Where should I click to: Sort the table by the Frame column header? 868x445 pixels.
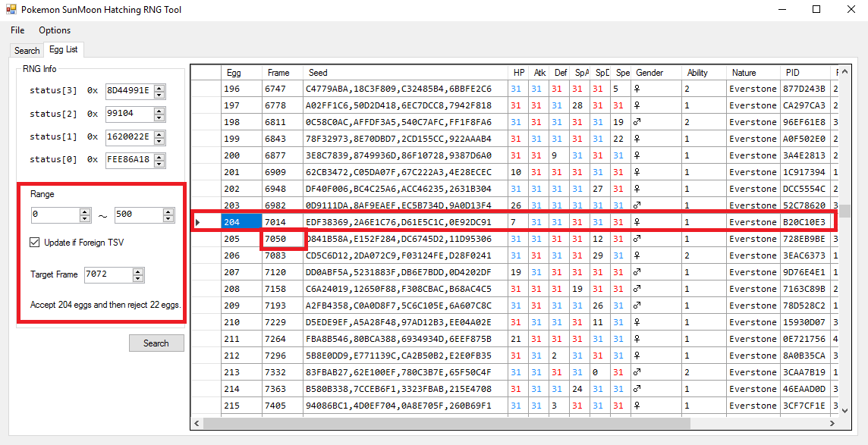click(x=278, y=73)
